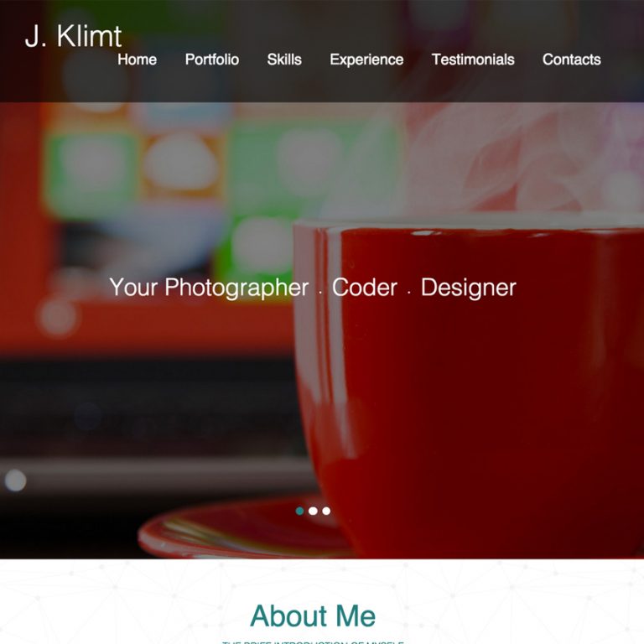Jump to the Testimonials section
The image size is (644, 644).
(473, 60)
